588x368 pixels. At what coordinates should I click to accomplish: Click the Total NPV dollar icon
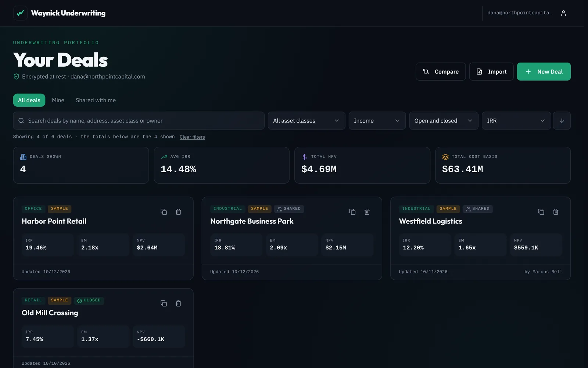[304, 157]
